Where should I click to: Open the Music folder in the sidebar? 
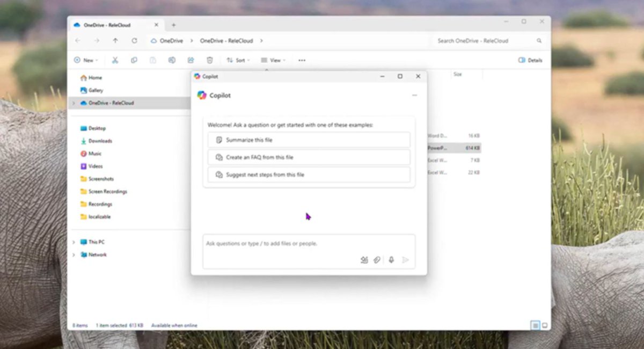click(x=91, y=154)
